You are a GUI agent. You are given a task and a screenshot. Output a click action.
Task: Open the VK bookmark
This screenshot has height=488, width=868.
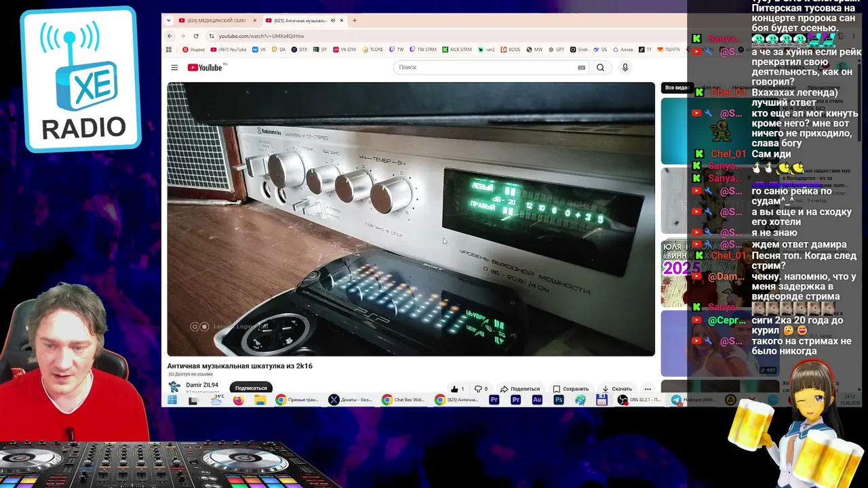pyautogui.click(x=259, y=49)
